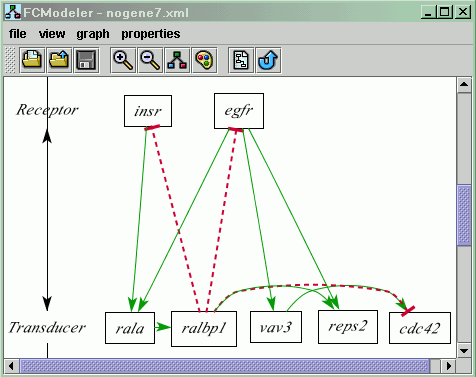Click the zoom in magnifier icon

point(123,60)
